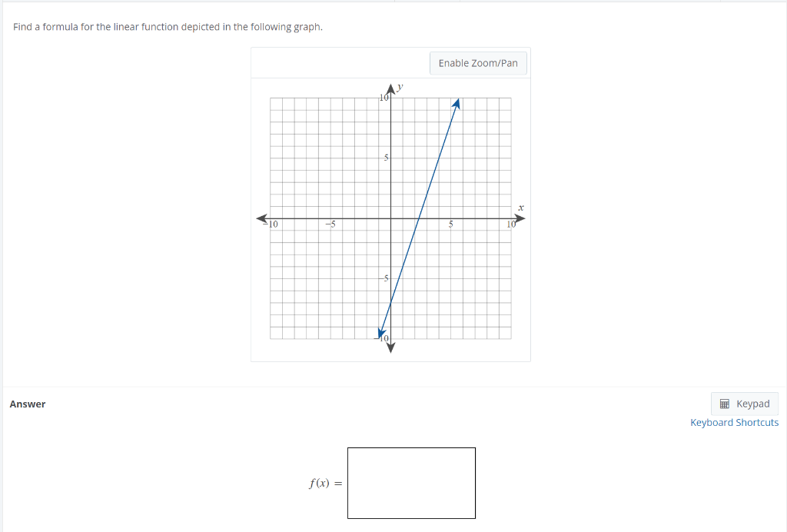Image resolution: width=787 pixels, height=532 pixels.
Task: Click the left arrowhead of the x-axis
Action: (261, 218)
